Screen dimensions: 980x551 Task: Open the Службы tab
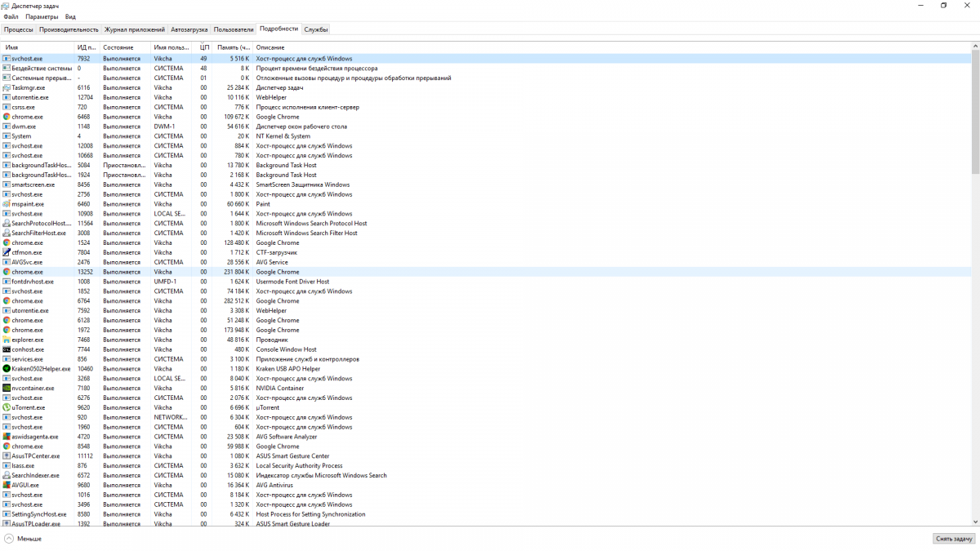pos(316,29)
